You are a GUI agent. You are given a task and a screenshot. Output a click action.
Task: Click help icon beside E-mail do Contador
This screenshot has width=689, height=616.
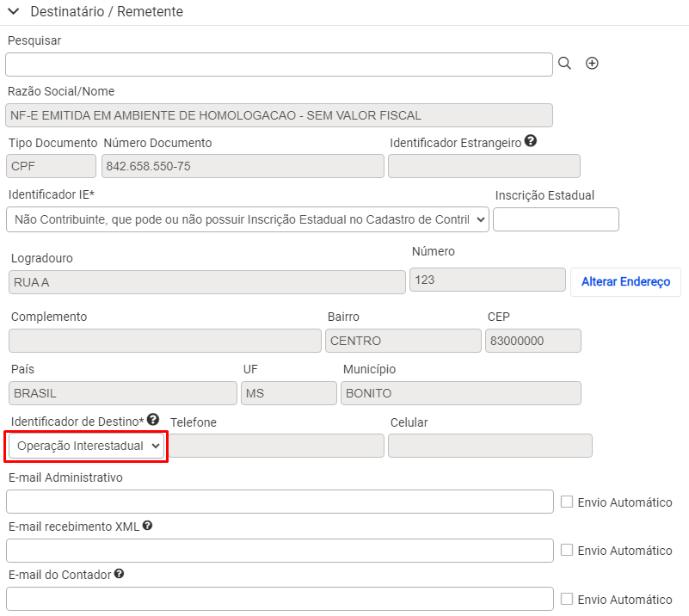pyautogui.click(x=119, y=574)
